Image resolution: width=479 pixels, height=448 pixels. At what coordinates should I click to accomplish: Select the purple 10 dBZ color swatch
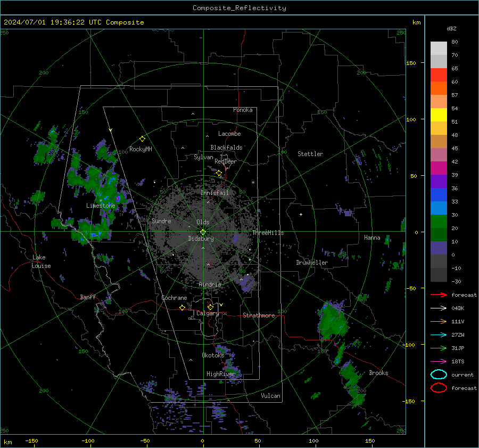click(x=439, y=248)
